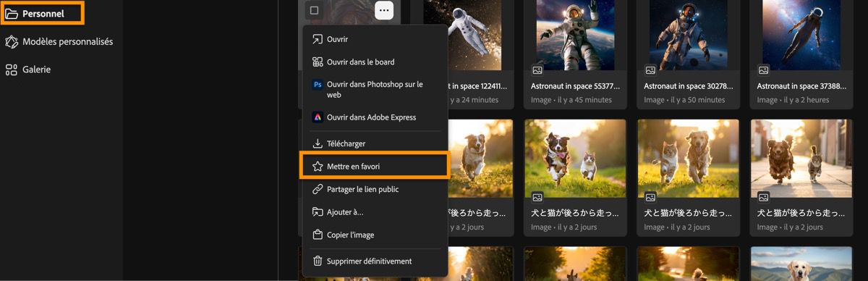Image resolution: width=868 pixels, height=281 pixels.
Task: Click the three-dot more options button
Action: click(x=385, y=10)
